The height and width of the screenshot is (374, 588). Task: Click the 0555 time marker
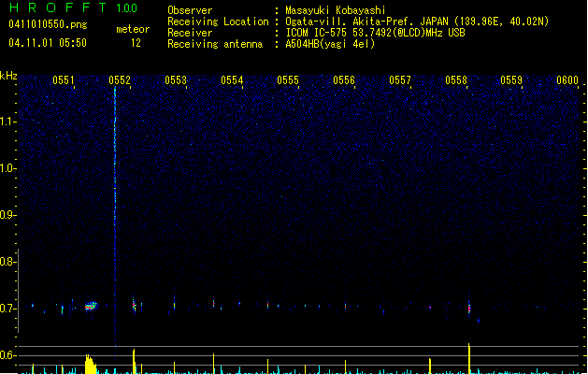point(288,80)
